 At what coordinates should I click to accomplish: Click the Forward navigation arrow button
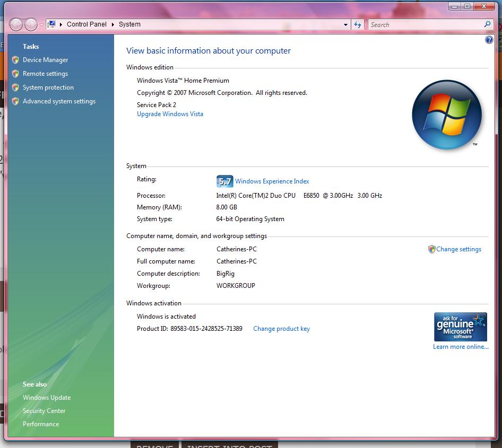pyautogui.click(x=31, y=24)
